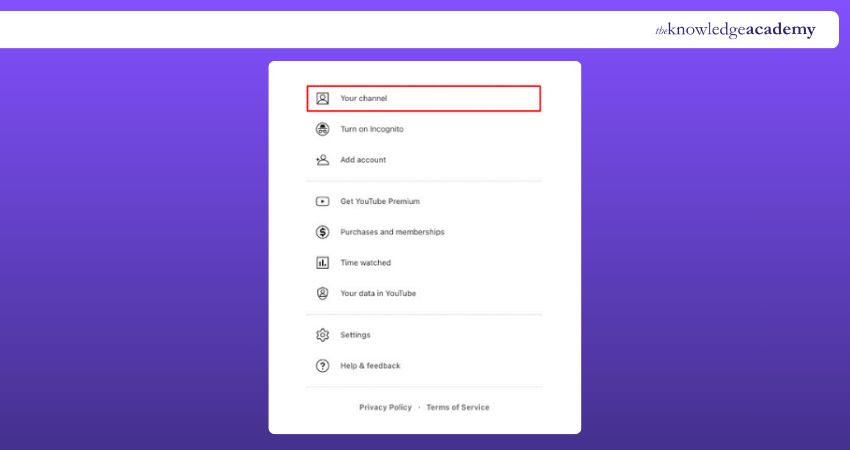
Task: Open Your data in YouTube
Action: [x=378, y=293]
